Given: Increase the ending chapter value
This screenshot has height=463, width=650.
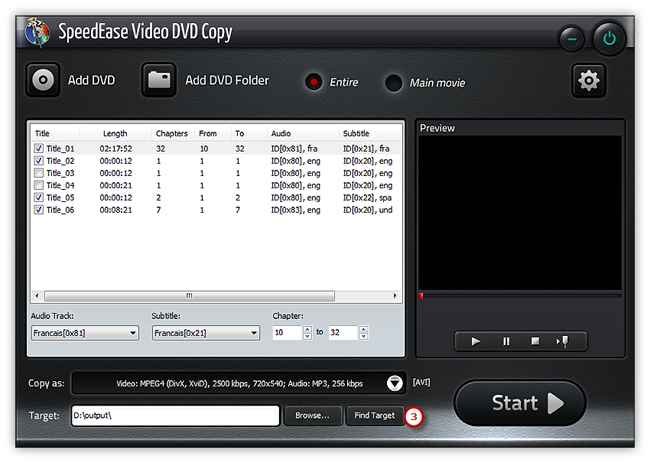Looking at the screenshot, I should pos(363,330).
